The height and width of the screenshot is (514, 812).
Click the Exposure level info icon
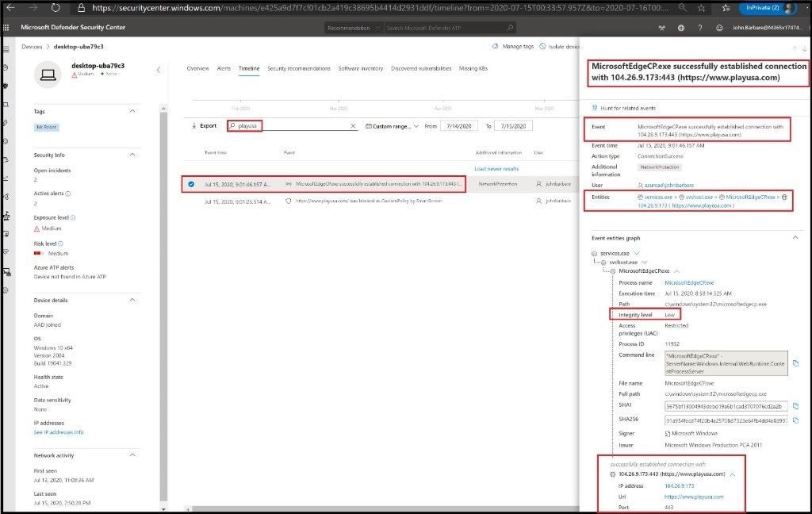72,217
